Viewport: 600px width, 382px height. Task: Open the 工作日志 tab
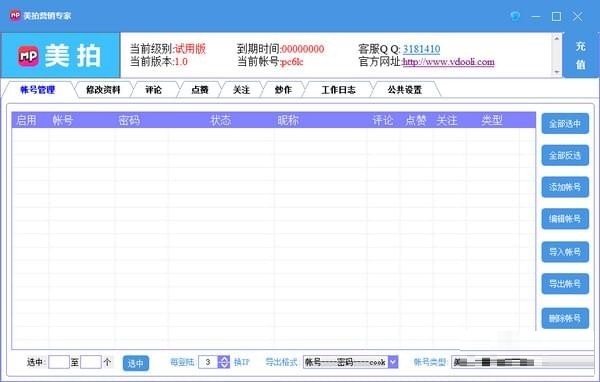(x=338, y=90)
